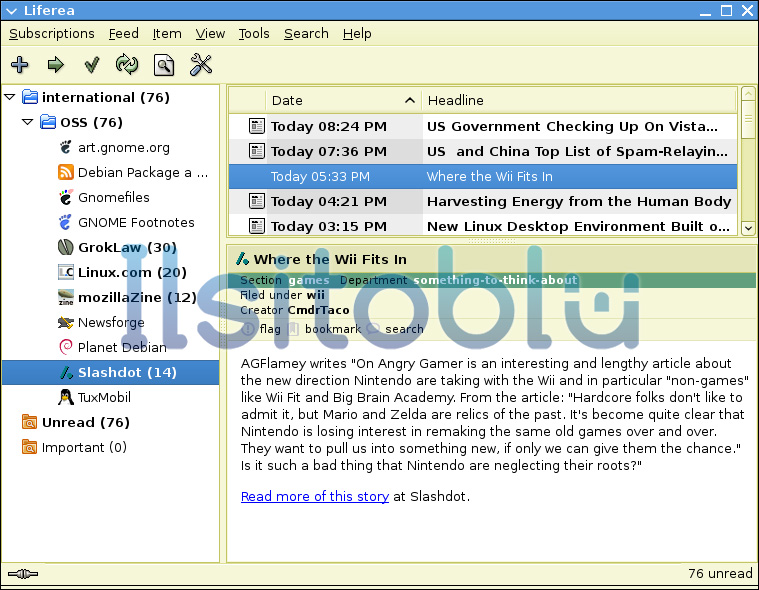
Task: Open the Item menu
Action: click(x=167, y=33)
